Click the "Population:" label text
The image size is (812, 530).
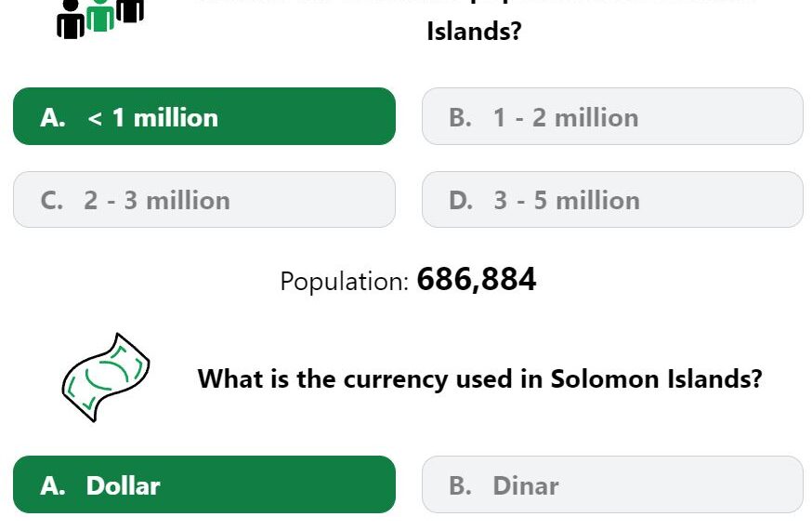(345, 282)
